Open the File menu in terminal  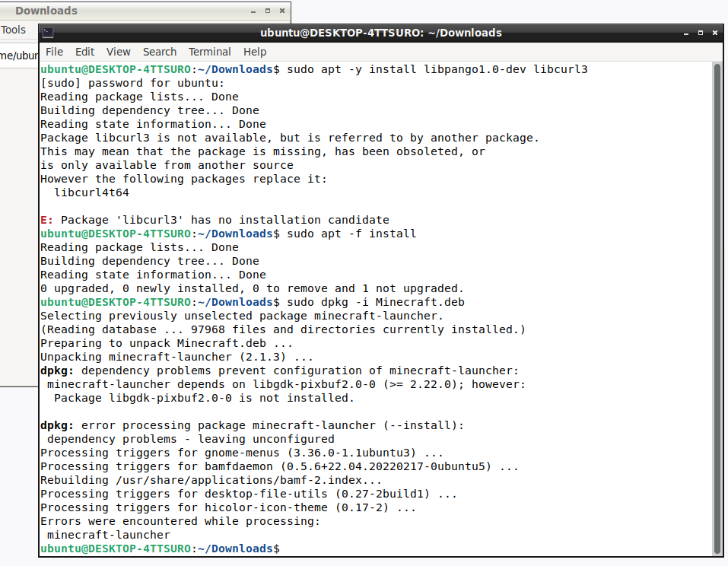click(54, 52)
